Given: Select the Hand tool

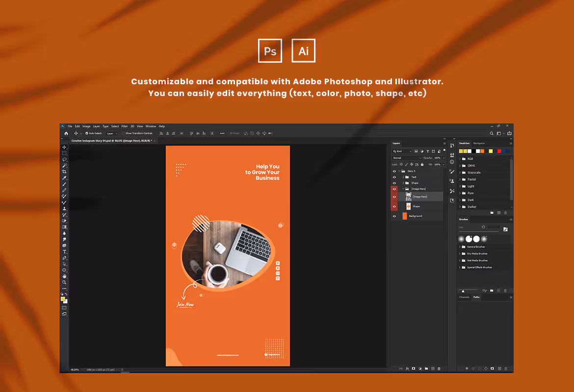Looking at the screenshot, I should [64, 276].
